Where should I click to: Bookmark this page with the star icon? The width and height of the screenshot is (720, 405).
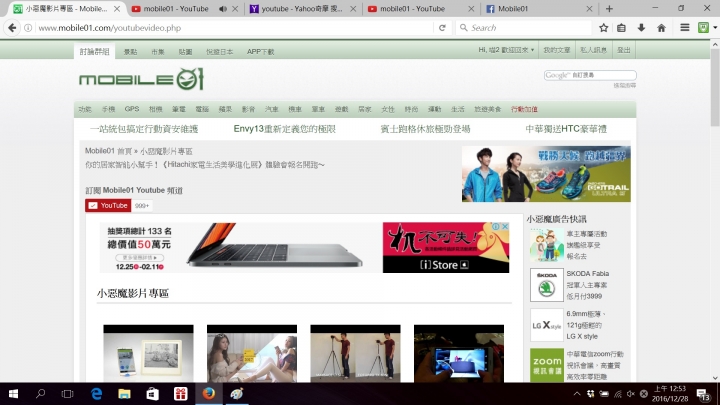[x=603, y=28]
